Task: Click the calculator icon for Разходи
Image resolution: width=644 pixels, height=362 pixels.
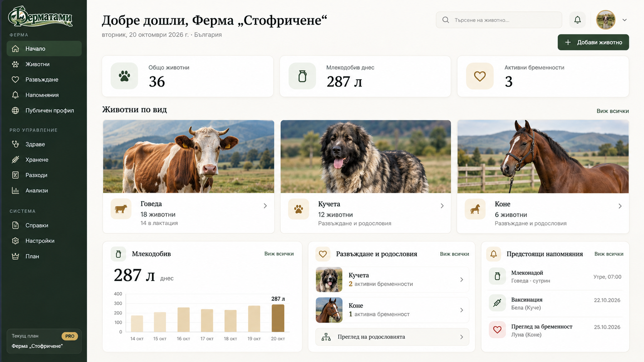Action: tap(15, 175)
